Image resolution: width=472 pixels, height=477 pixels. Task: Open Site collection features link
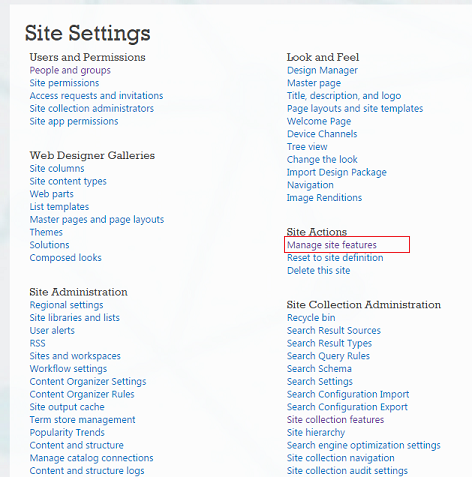tap(335, 420)
